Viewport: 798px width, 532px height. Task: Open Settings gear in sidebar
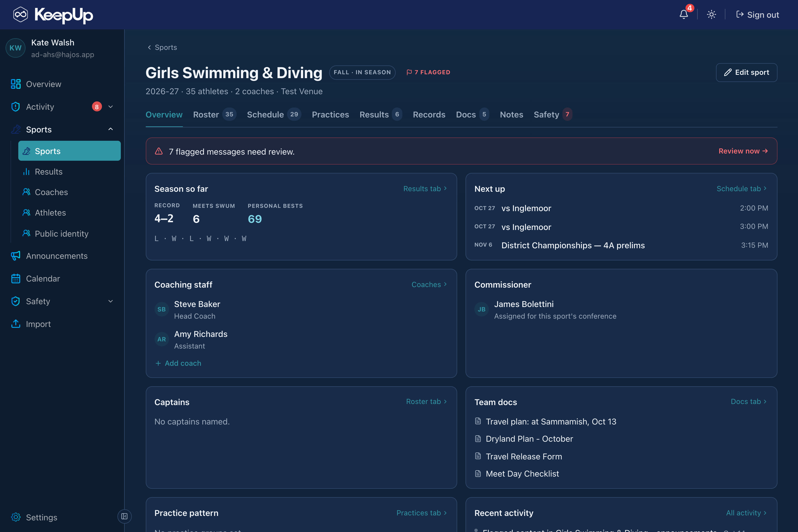point(16,517)
